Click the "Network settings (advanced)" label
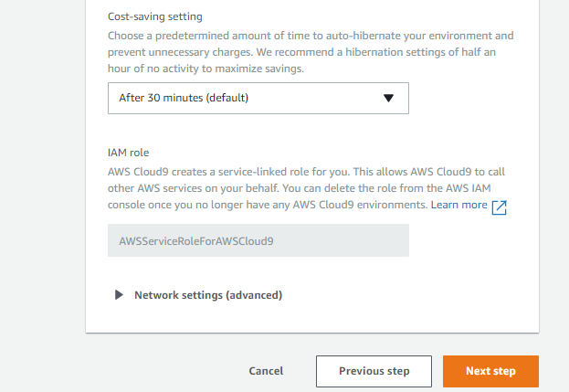This screenshot has width=569, height=392. [x=207, y=295]
